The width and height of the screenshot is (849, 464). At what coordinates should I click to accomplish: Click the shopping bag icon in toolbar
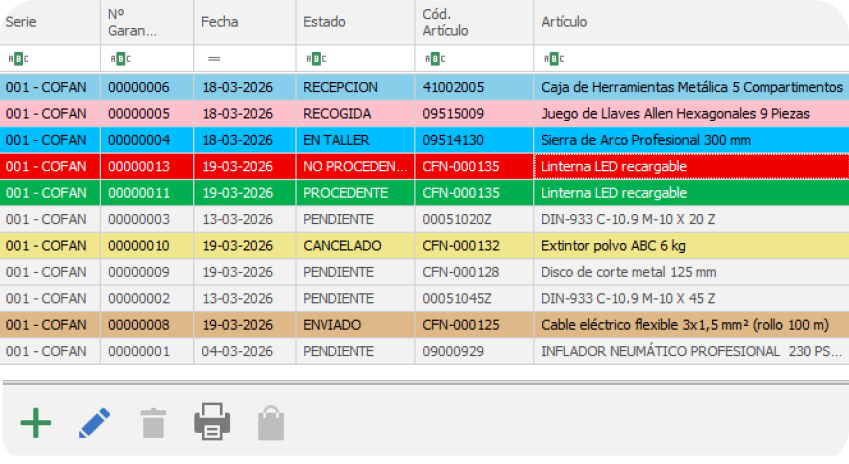pos(271,423)
